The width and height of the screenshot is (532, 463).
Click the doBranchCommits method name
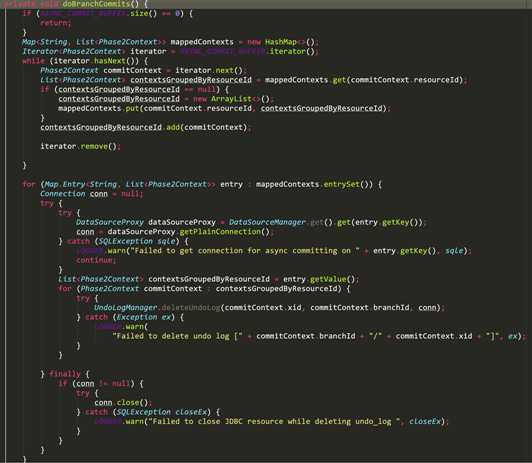[x=96, y=4]
